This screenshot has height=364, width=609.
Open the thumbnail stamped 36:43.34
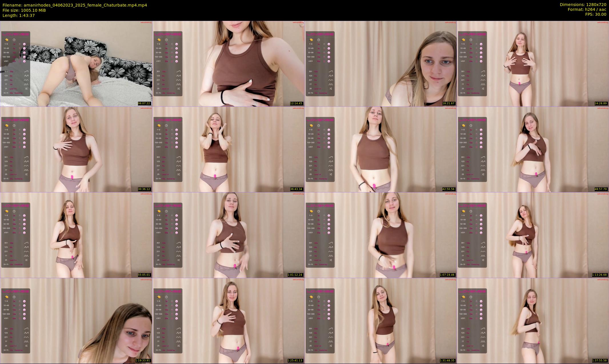(x=228, y=149)
